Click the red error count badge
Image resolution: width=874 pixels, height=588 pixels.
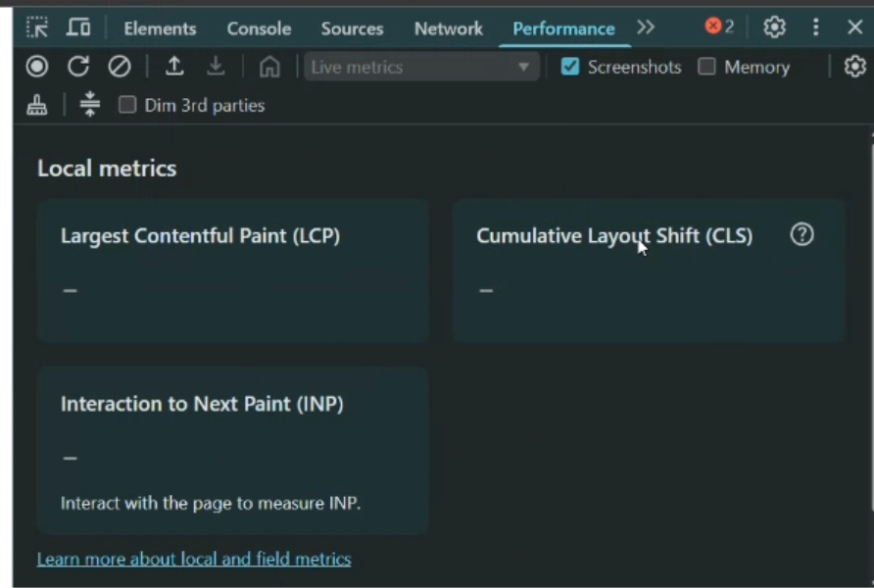(719, 27)
